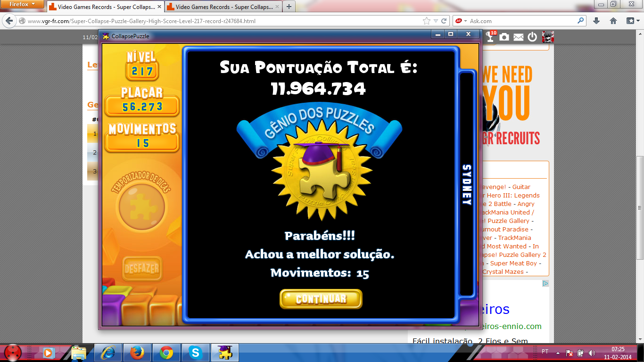Bookmark page with the star icon
The height and width of the screenshot is (362, 644).
(427, 21)
